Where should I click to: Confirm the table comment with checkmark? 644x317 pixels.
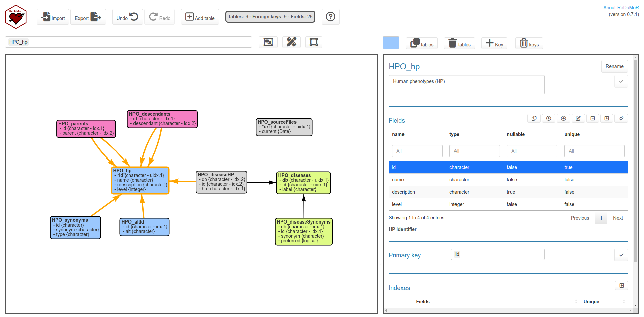(621, 81)
